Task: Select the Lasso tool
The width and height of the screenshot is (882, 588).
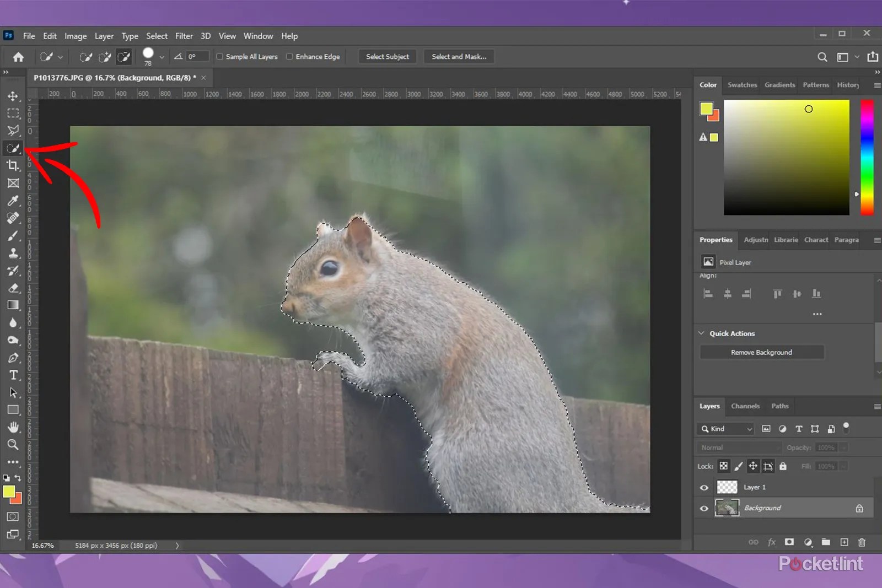Action: point(13,131)
